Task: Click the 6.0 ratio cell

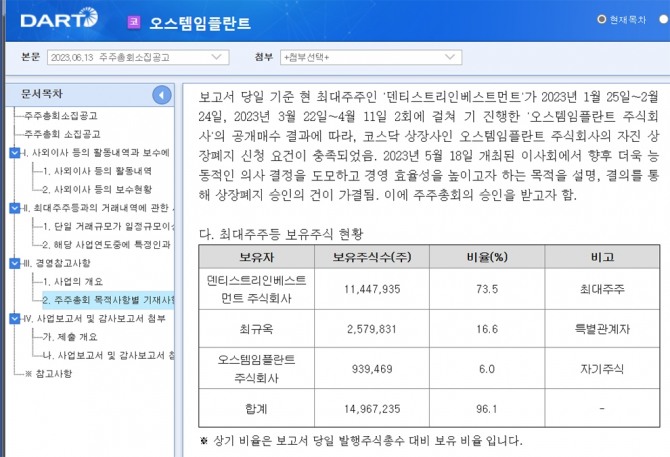Action: coord(487,369)
